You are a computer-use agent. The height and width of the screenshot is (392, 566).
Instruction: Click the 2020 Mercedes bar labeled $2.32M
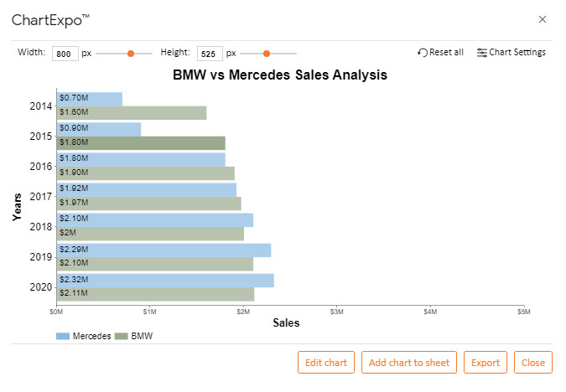click(x=165, y=281)
